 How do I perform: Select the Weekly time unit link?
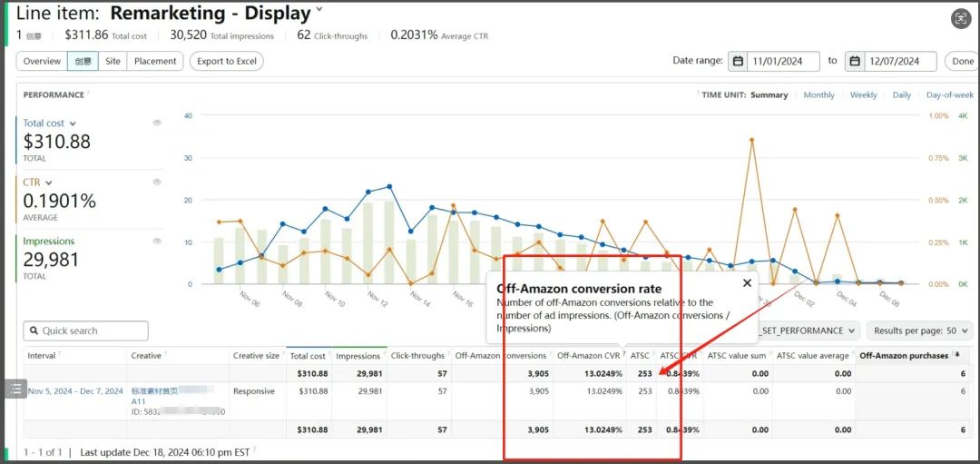click(863, 94)
